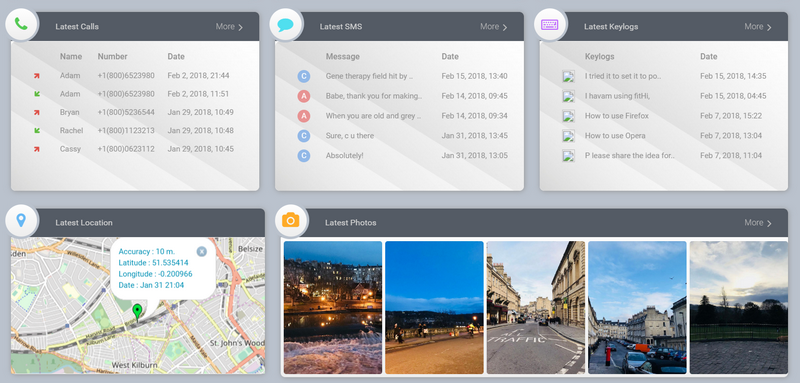
Task: Open the night river photo thumbnail
Action: [333, 308]
